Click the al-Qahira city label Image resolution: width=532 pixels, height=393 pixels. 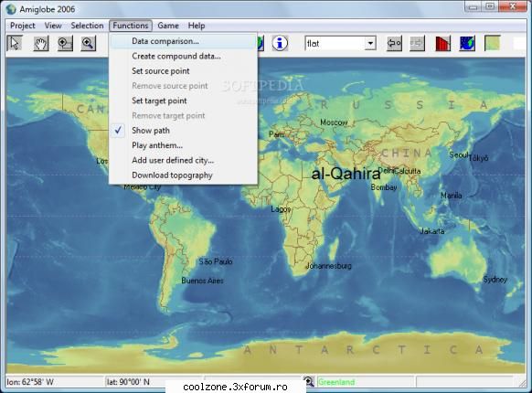click(346, 174)
